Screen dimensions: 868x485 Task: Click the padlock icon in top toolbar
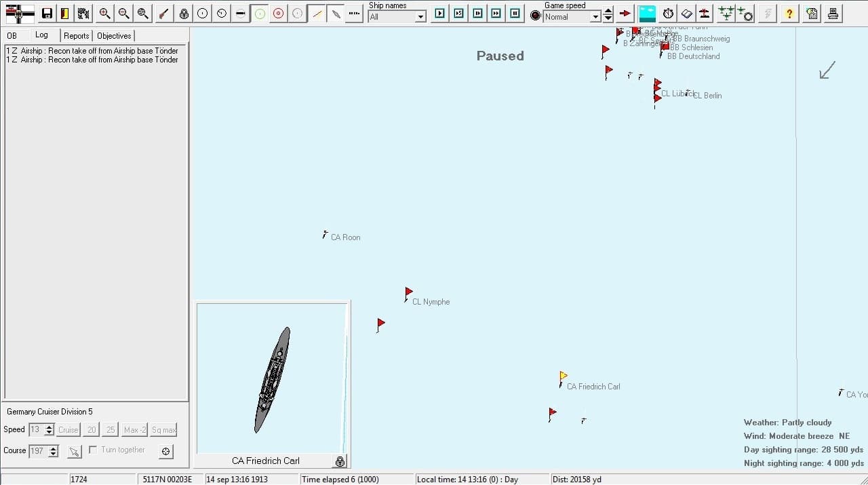click(184, 14)
